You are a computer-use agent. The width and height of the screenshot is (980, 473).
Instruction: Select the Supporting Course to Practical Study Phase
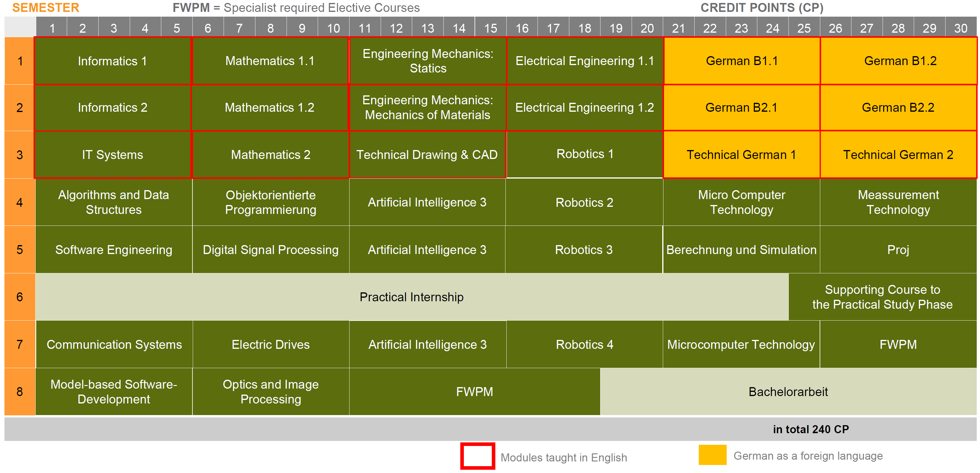(882, 297)
